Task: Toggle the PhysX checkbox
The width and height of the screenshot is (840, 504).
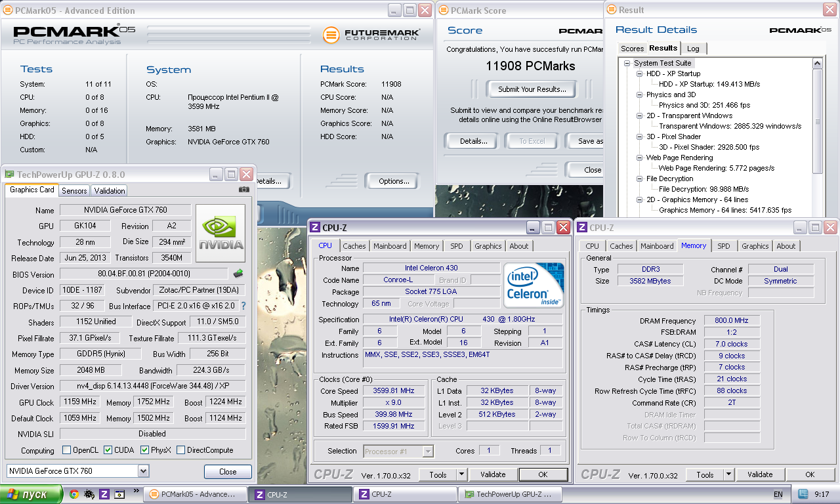Action: [145, 450]
